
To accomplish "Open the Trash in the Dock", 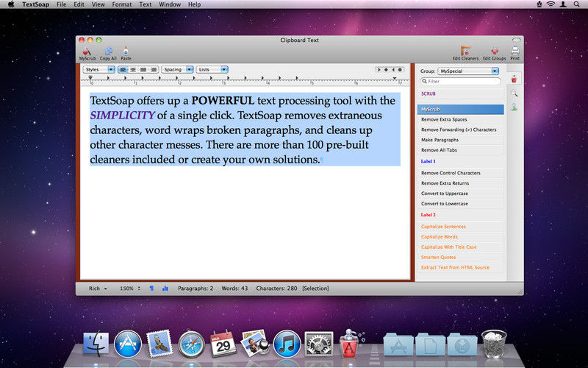I will click(494, 344).
